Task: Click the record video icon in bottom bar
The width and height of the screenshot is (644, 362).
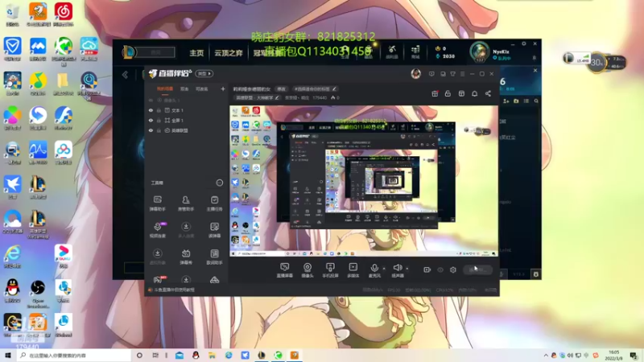Action: pyautogui.click(x=427, y=269)
